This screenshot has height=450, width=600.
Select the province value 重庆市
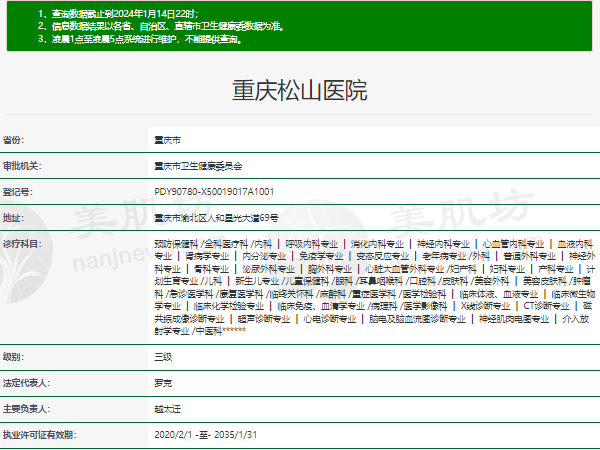coord(167,140)
